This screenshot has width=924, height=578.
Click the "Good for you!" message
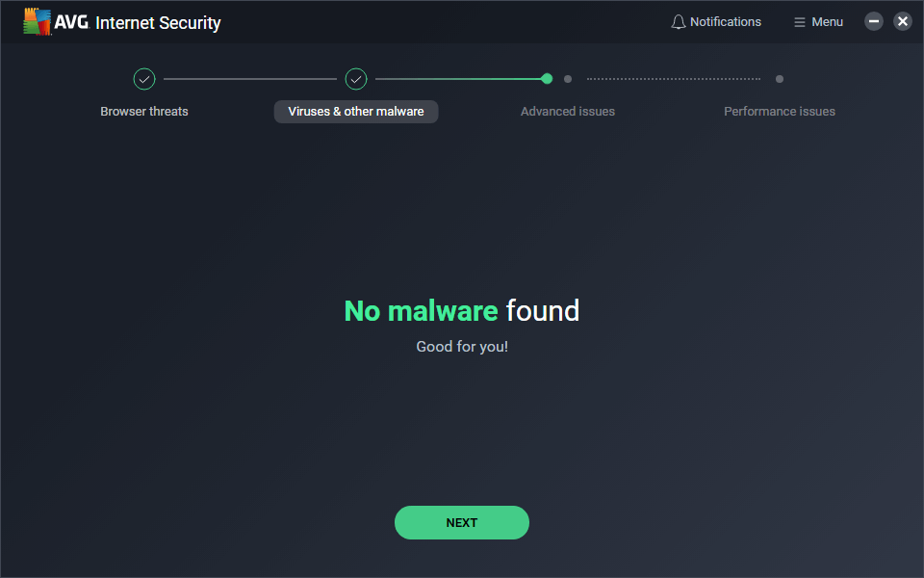point(462,347)
